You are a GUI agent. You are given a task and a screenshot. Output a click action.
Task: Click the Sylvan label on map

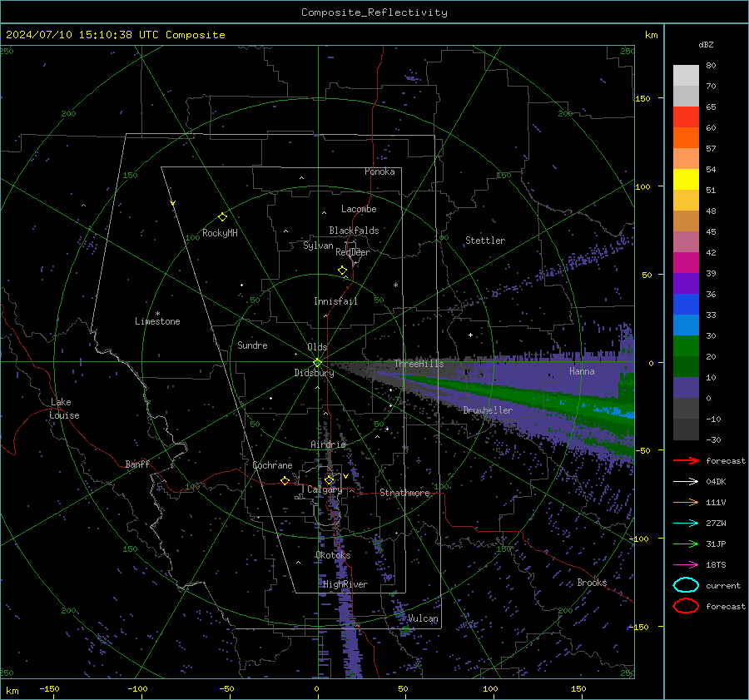point(318,246)
